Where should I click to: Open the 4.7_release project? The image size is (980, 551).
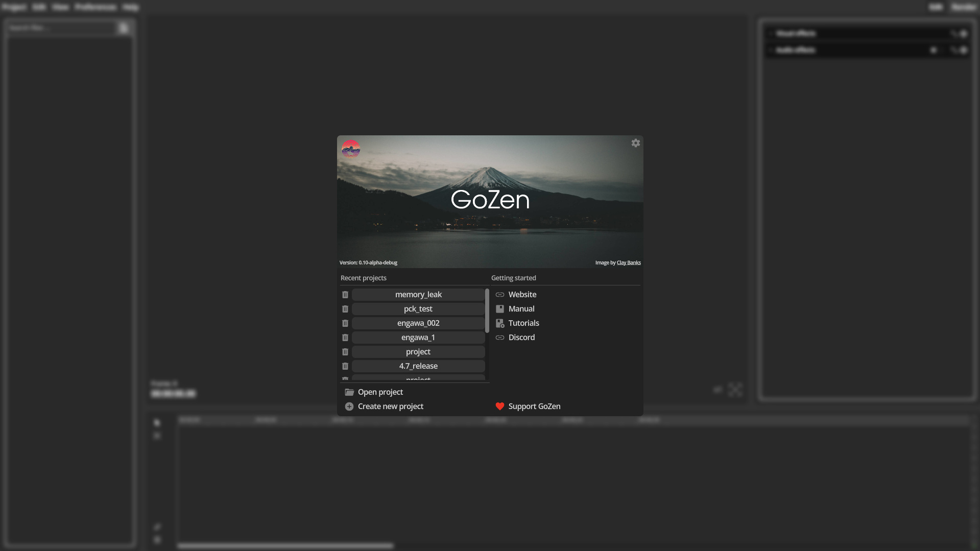[x=418, y=366]
